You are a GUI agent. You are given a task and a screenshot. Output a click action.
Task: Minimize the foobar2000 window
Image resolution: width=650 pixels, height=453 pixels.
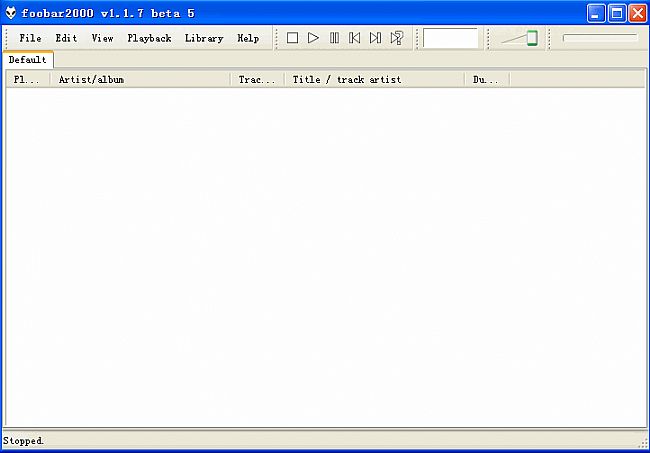coord(596,14)
